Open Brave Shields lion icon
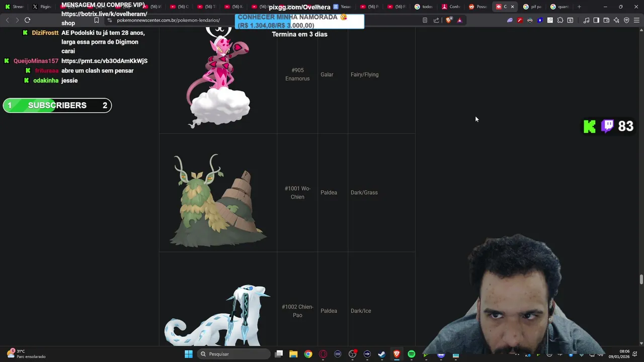644x362 pixels. click(x=449, y=20)
